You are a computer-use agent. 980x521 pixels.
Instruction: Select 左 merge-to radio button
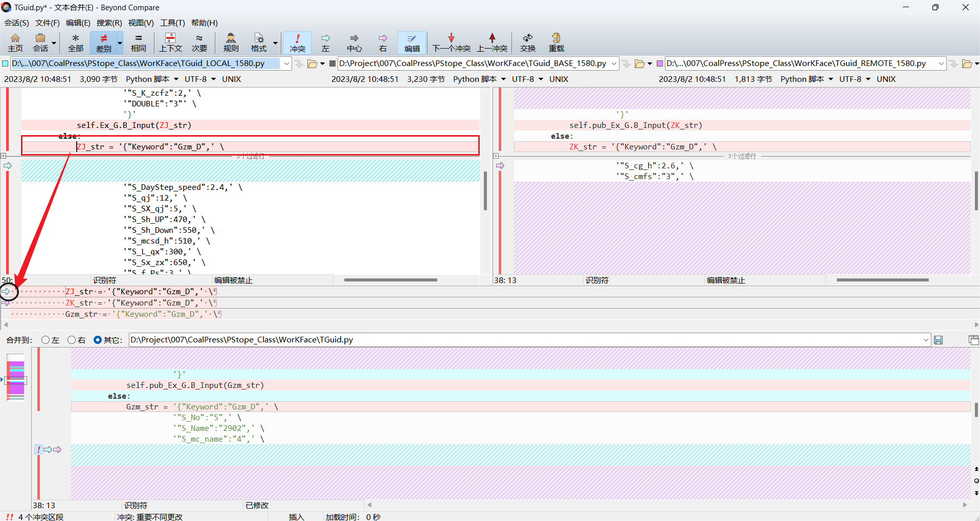(x=46, y=340)
